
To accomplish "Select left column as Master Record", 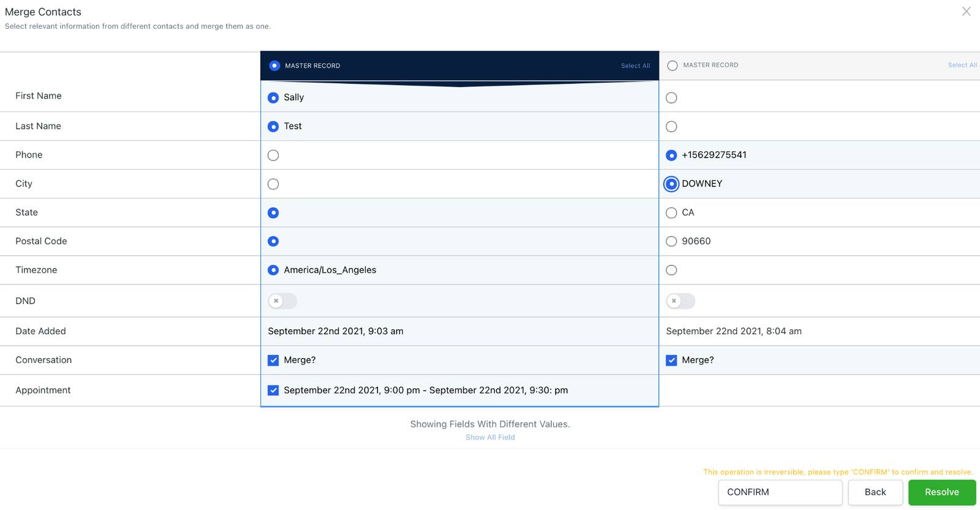I will [274, 66].
